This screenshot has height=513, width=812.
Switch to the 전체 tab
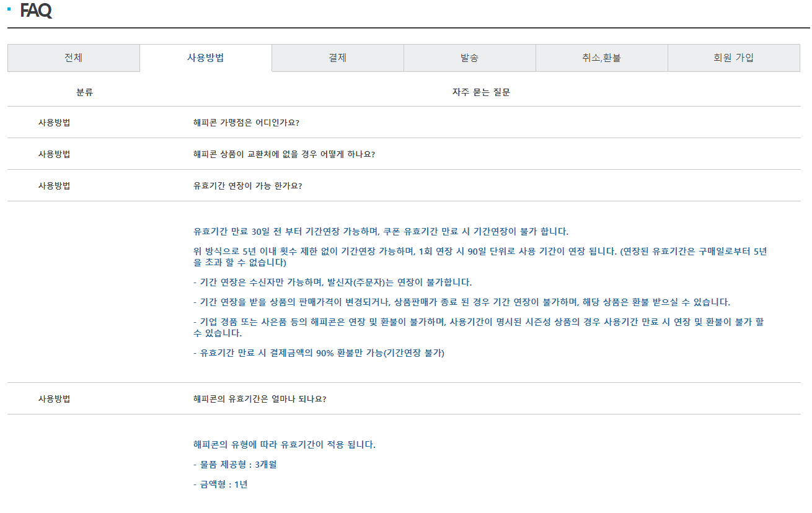coord(74,57)
